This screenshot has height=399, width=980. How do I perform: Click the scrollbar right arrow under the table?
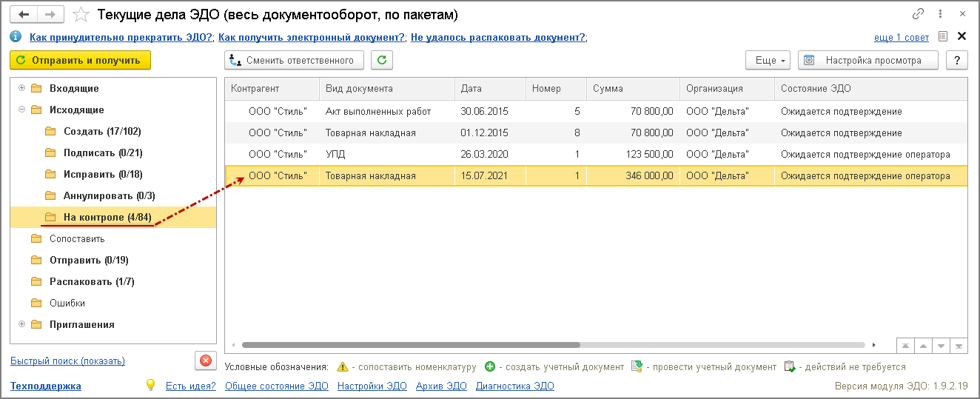[x=874, y=345]
